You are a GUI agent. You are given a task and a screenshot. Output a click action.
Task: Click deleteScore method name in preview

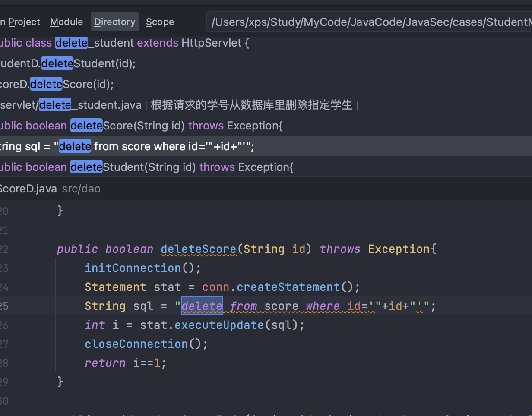[x=198, y=249]
